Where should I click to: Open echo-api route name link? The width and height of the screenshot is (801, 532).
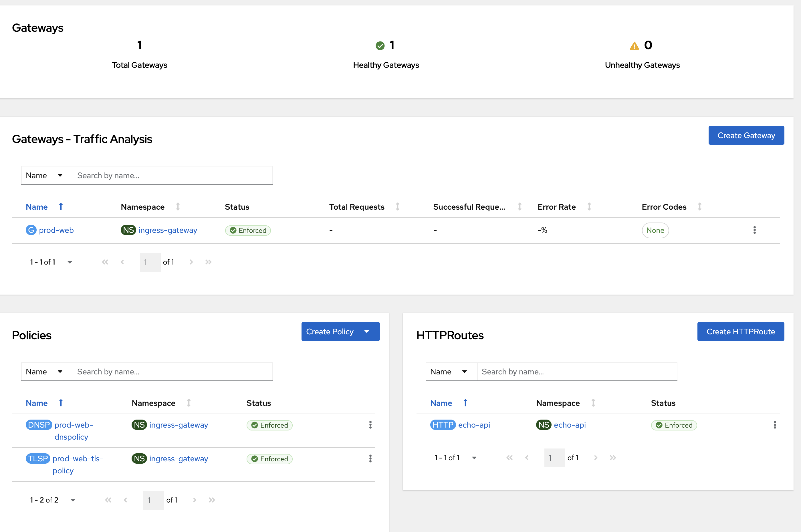point(474,425)
